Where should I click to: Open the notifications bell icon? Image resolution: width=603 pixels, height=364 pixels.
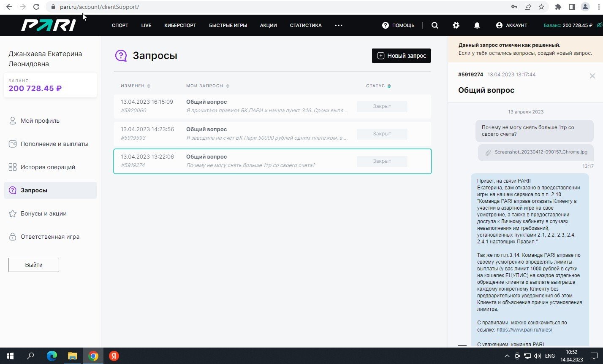477,25
